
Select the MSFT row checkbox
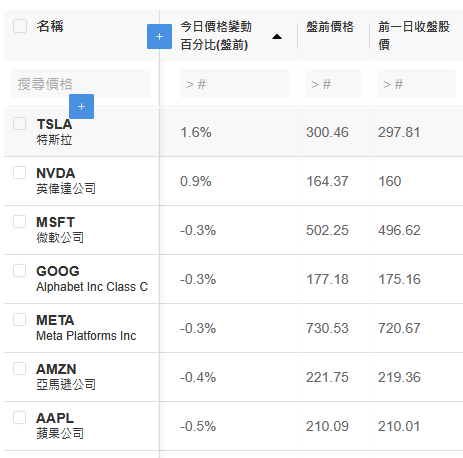click(x=20, y=221)
